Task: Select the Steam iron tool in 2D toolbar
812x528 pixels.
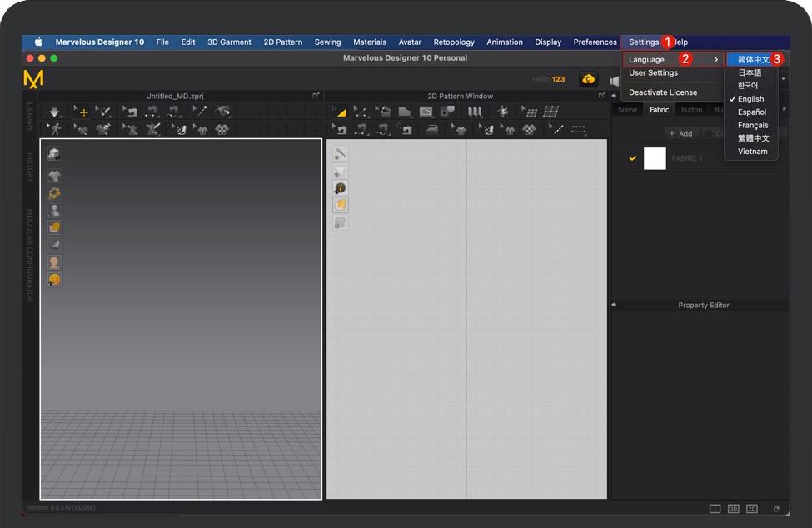Action: [x=432, y=129]
